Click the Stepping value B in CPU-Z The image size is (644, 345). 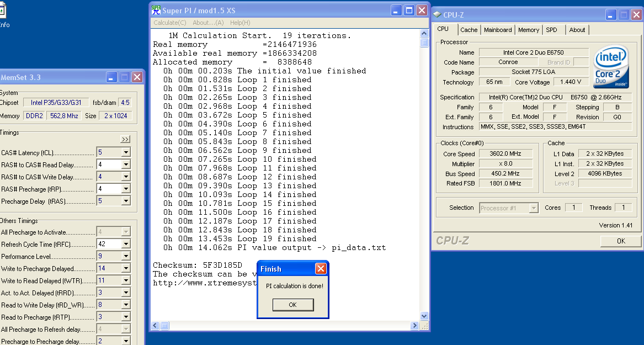pos(618,107)
